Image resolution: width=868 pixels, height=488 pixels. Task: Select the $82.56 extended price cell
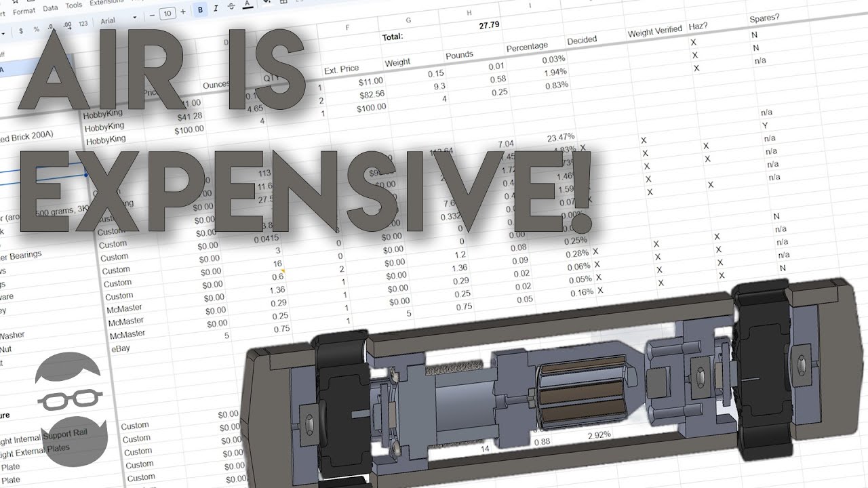[x=371, y=94]
